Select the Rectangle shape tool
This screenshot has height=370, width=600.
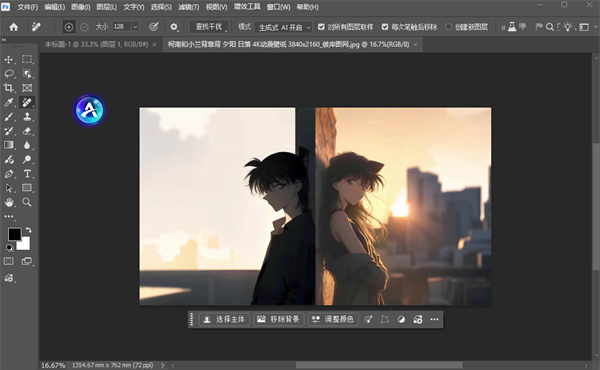click(27, 188)
